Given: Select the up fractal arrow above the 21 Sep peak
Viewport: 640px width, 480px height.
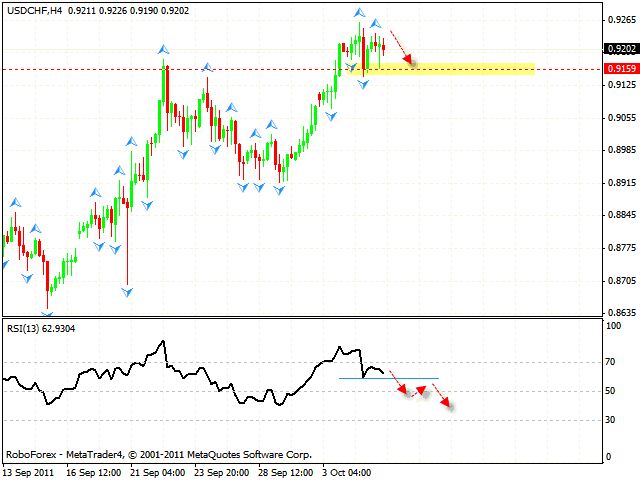Looking at the screenshot, I should 163,48.
